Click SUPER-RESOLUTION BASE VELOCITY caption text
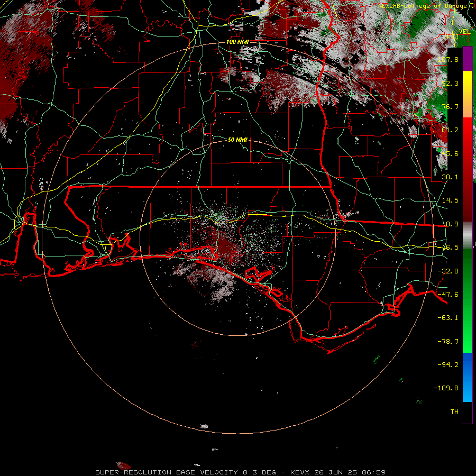The width and height of the screenshot is (476, 476). (167, 472)
